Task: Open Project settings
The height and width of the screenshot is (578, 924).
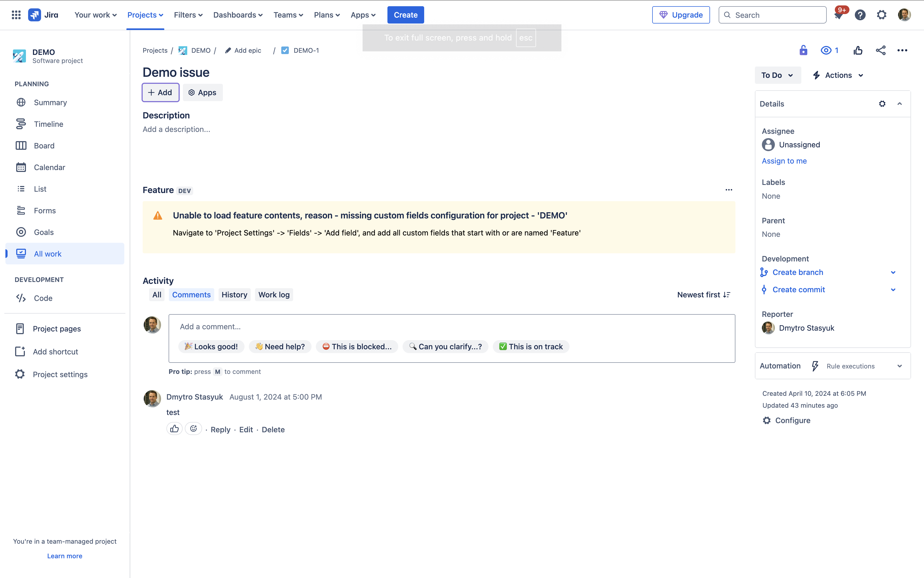Action: pyautogui.click(x=65, y=374)
